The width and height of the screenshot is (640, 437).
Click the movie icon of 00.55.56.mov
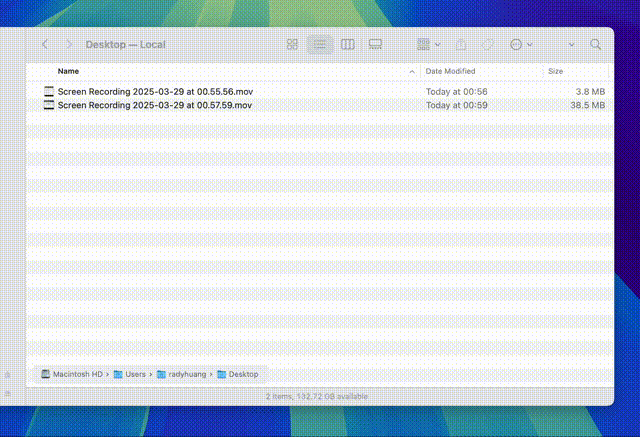(x=49, y=91)
